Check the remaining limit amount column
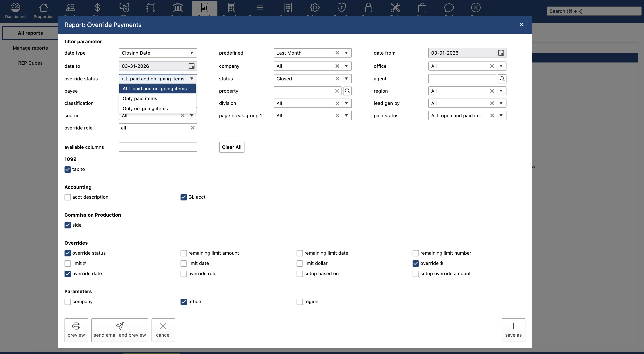 click(183, 253)
